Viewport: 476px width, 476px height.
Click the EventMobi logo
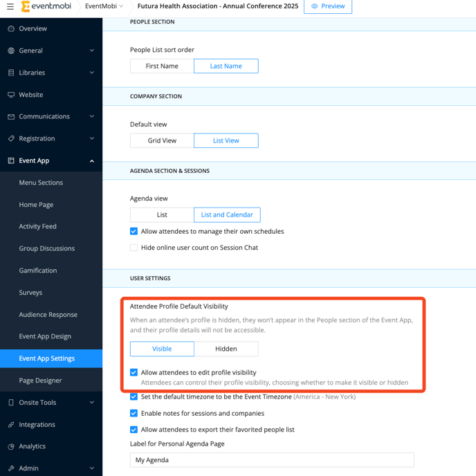pyautogui.click(x=46, y=6)
